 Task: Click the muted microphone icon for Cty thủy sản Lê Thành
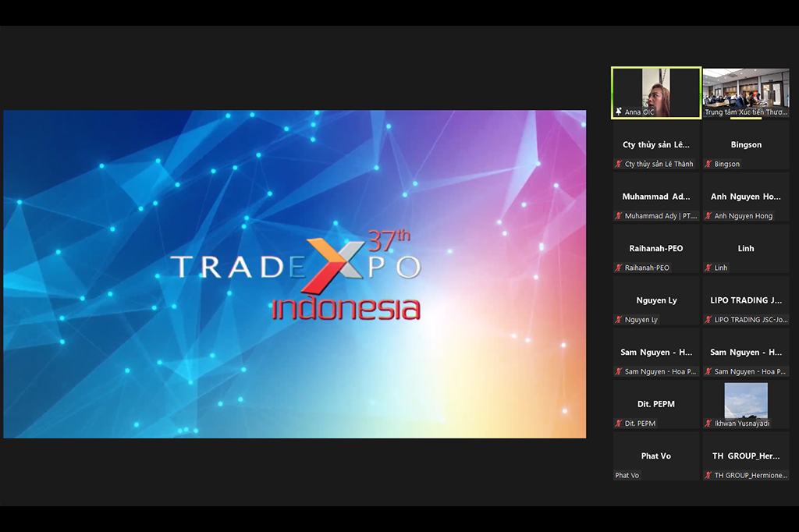point(619,164)
